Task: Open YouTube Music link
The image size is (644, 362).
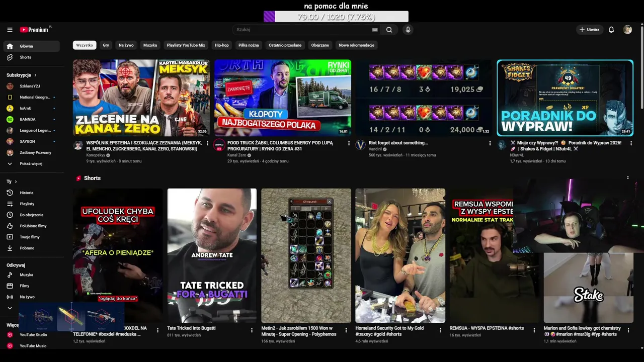Action: pos(31,346)
